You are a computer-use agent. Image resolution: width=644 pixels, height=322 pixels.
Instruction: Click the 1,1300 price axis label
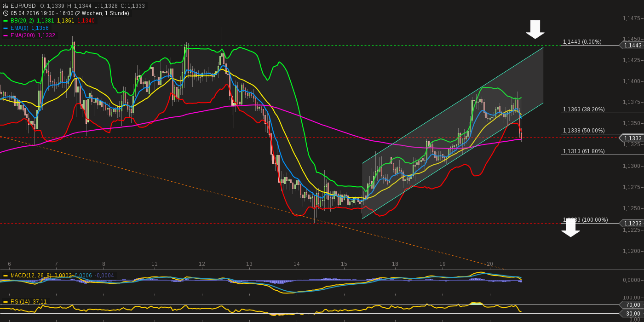(631, 166)
